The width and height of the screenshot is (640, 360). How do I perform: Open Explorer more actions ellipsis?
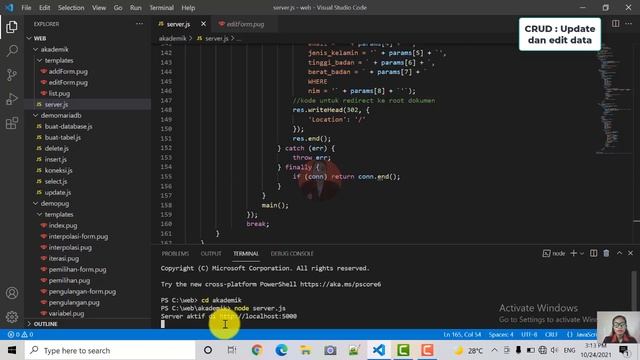click(140, 24)
